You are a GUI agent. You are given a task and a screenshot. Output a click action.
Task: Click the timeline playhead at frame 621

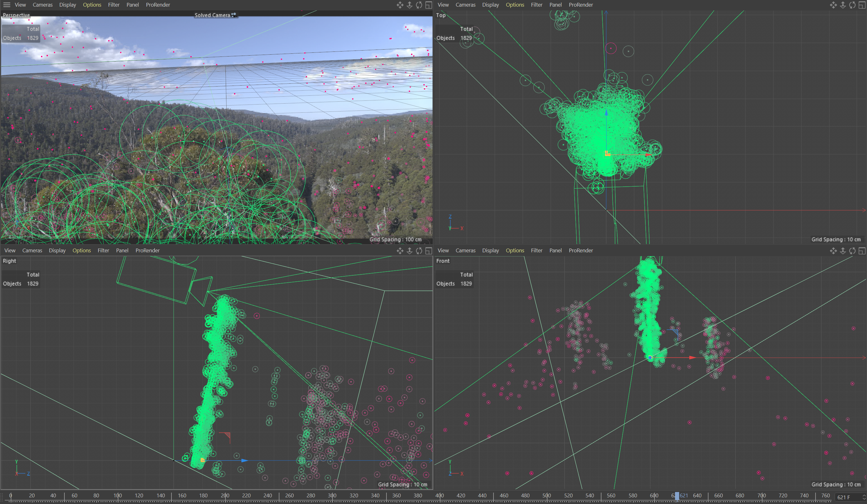coord(677,496)
